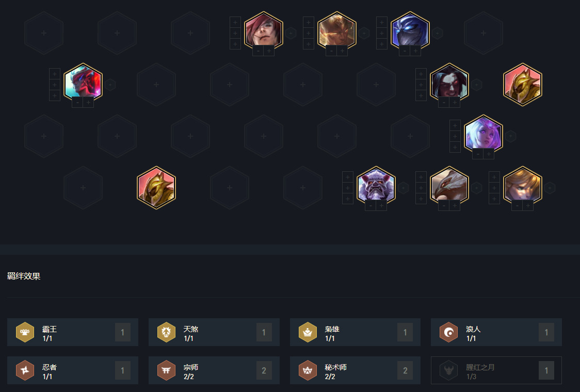The image size is (580, 392).
Task: Select the blue-masked ninja champion hex
Action: click(x=410, y=32)
